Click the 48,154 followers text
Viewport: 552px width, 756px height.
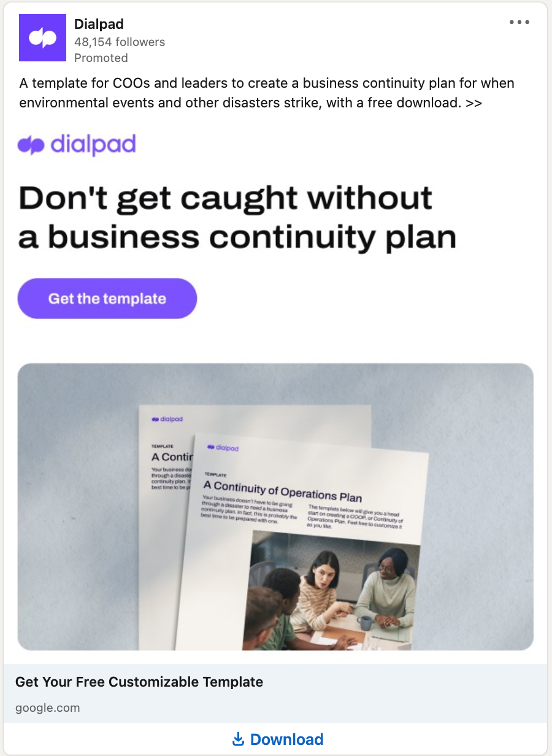120,42
